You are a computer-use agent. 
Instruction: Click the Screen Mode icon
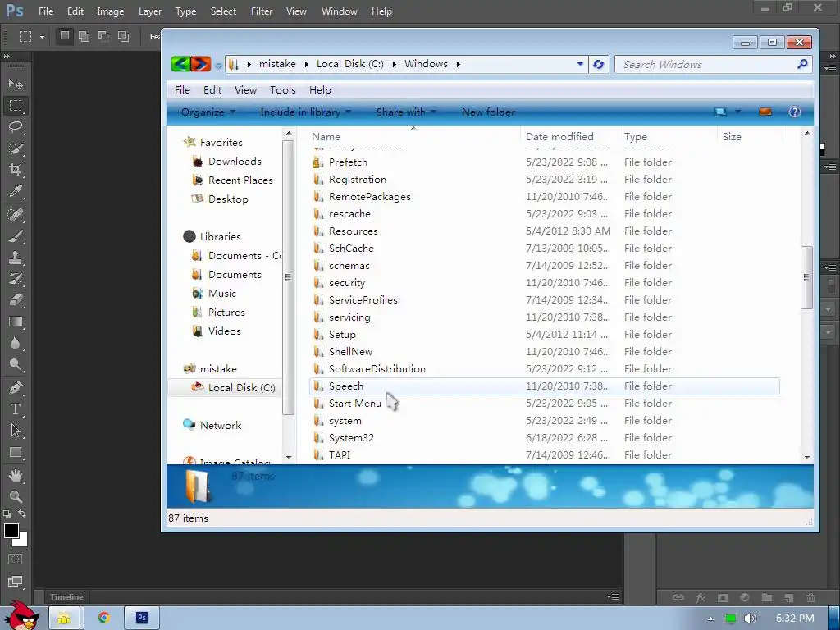[15, 582]
